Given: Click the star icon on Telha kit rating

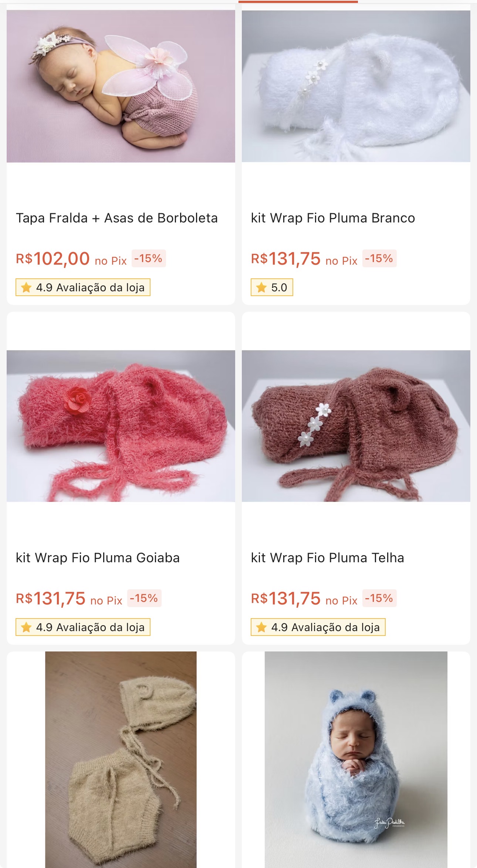Looking at the screenshot, I should 261,627.
